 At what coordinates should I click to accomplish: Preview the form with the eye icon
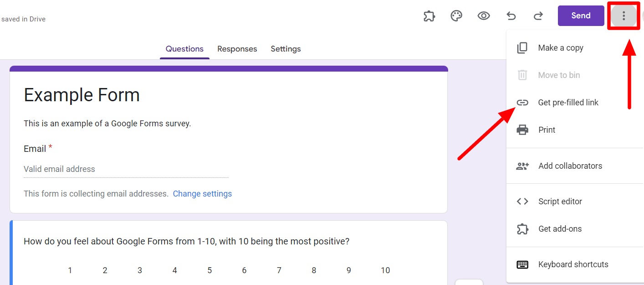pos(484,16)
